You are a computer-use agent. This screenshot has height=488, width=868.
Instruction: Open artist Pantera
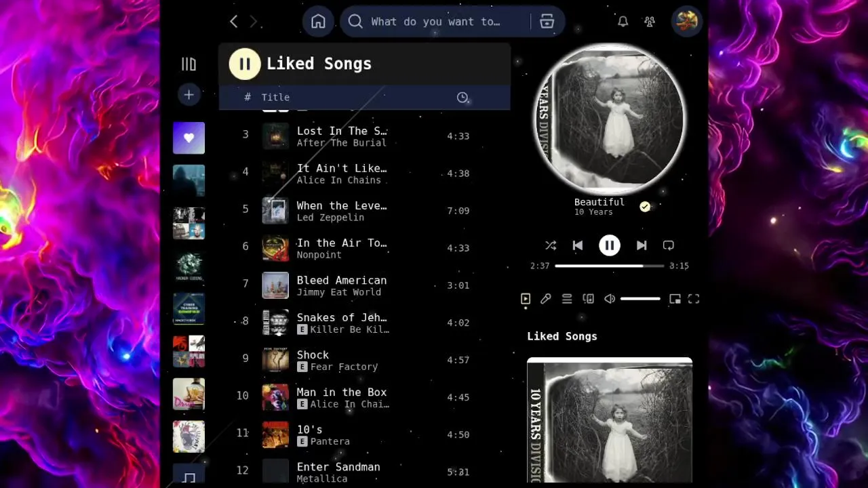coord(330,441)
